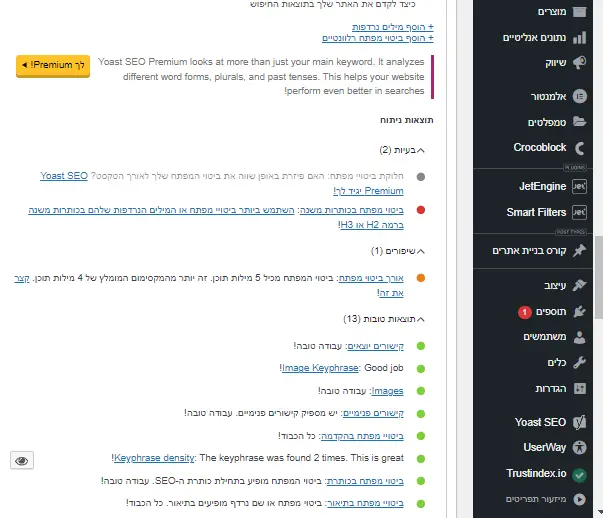Click the yellow Premium upsell button
This screenshot has height=518, width=603.
pos(53,65)
